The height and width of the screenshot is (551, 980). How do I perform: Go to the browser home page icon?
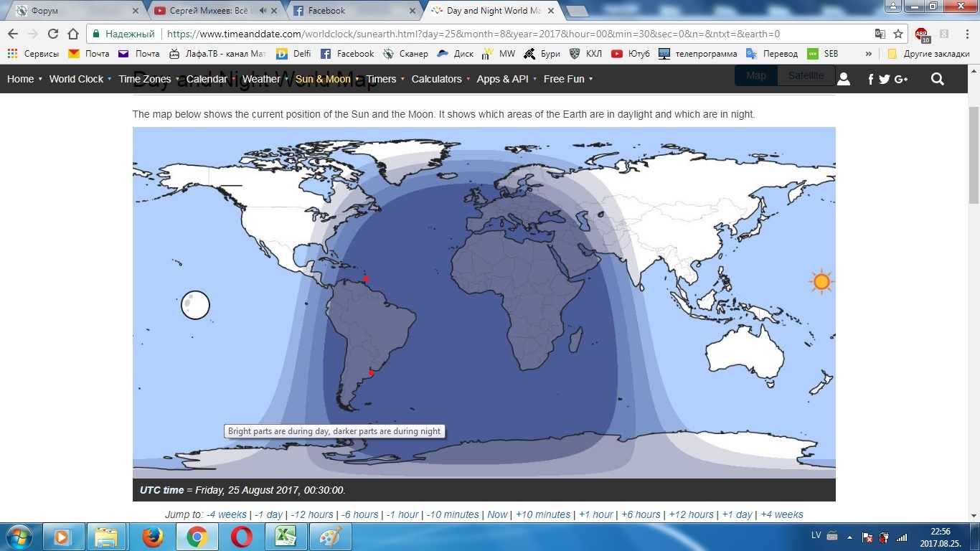pos(73,34)
